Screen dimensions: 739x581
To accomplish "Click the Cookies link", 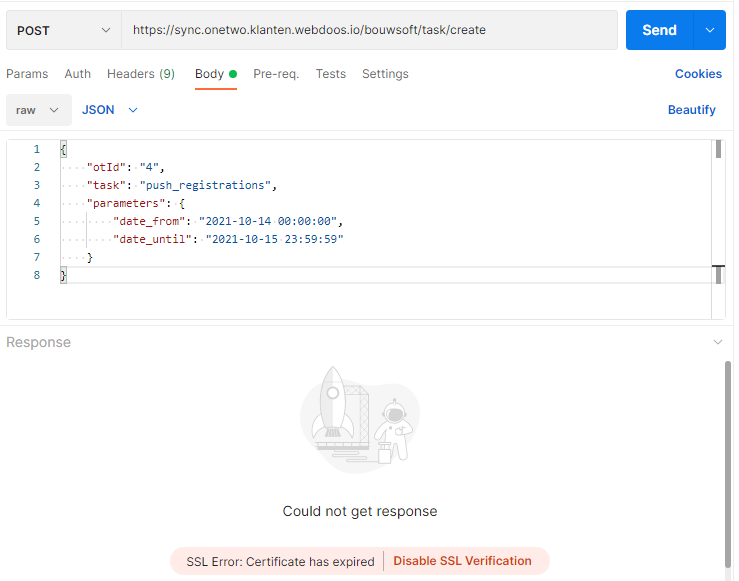I will pos(698,74).
